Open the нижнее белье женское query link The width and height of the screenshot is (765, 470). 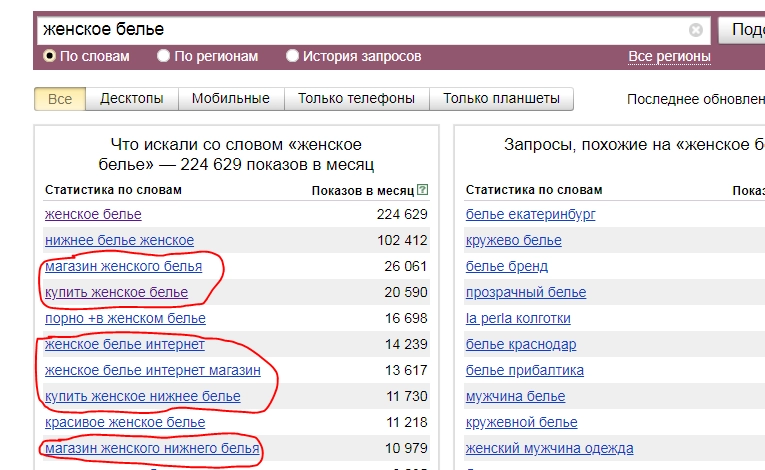pyautogui.click(x=120, y=240)
